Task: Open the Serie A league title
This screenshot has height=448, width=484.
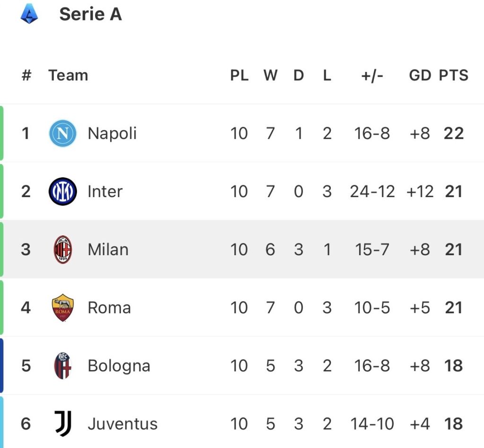Action: pos(90,14)
